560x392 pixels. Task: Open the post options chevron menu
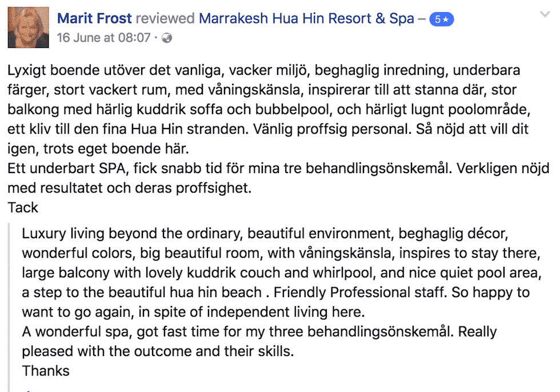545,15
